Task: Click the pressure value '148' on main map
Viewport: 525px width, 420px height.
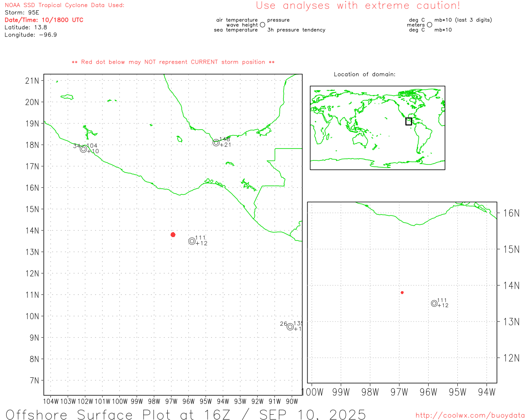Action: point(225,139)
